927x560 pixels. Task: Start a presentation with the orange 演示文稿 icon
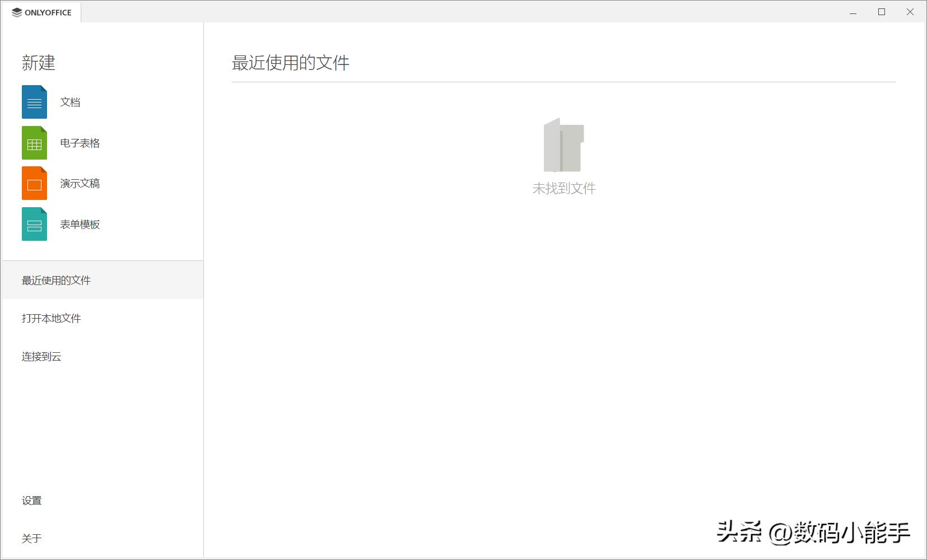[x=34, y=183]
